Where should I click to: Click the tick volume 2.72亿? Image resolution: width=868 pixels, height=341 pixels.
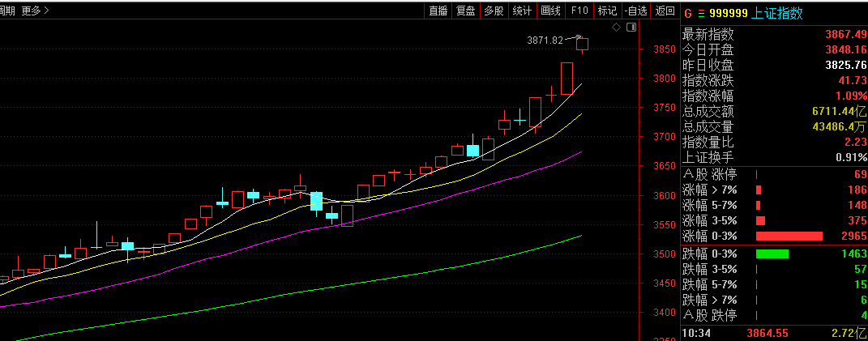[849, 333]
